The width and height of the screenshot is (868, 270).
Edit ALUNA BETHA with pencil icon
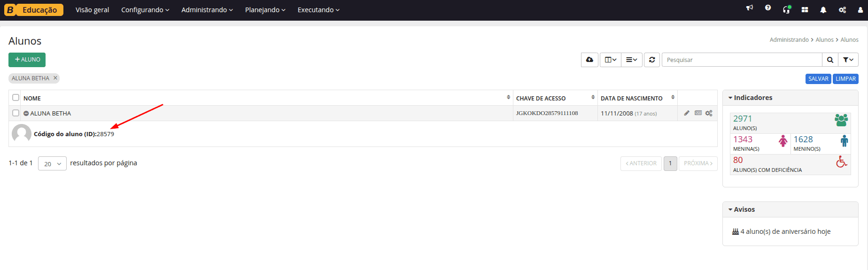pos(687,113)
